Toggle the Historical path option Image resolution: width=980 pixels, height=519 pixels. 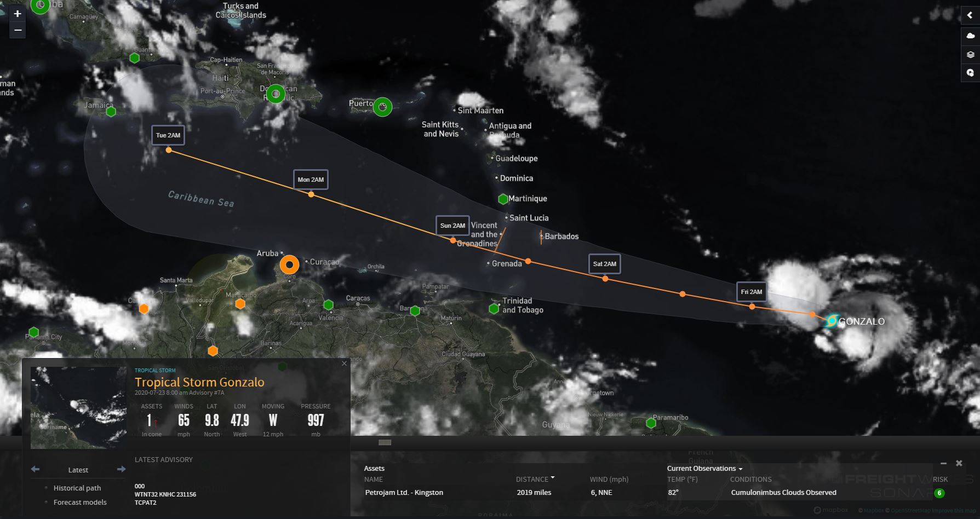pos(77,488)
